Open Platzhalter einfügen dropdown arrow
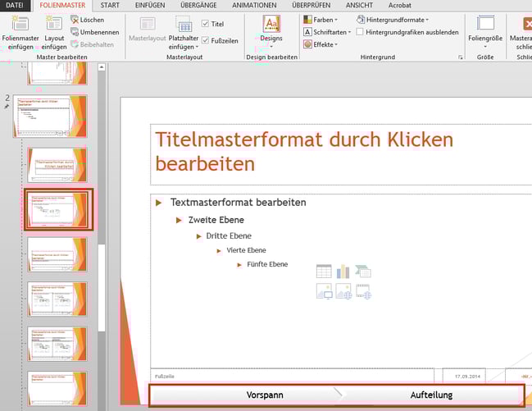 pyautogui.click(x=197, y=47)
